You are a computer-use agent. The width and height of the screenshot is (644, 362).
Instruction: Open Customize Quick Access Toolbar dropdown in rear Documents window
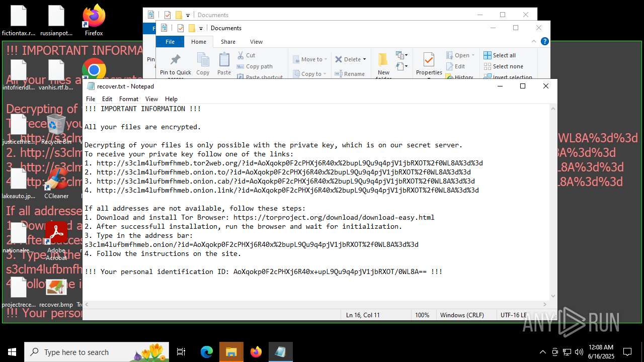pyautogui.click(x=188, y=15)
